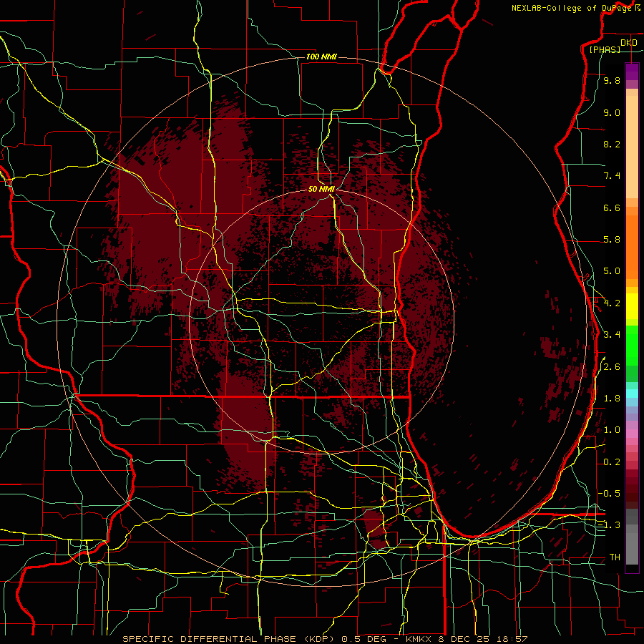Select the 9.0 value on the color scale
Screen dimensions: 644x644
(612, 112)
